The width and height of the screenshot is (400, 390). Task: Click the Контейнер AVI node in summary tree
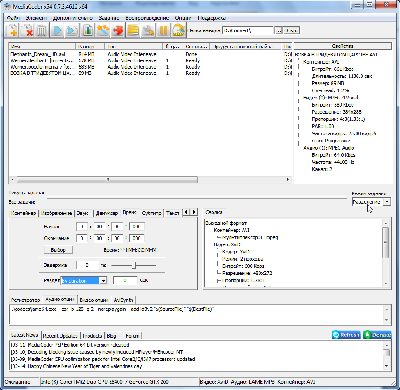231,230
